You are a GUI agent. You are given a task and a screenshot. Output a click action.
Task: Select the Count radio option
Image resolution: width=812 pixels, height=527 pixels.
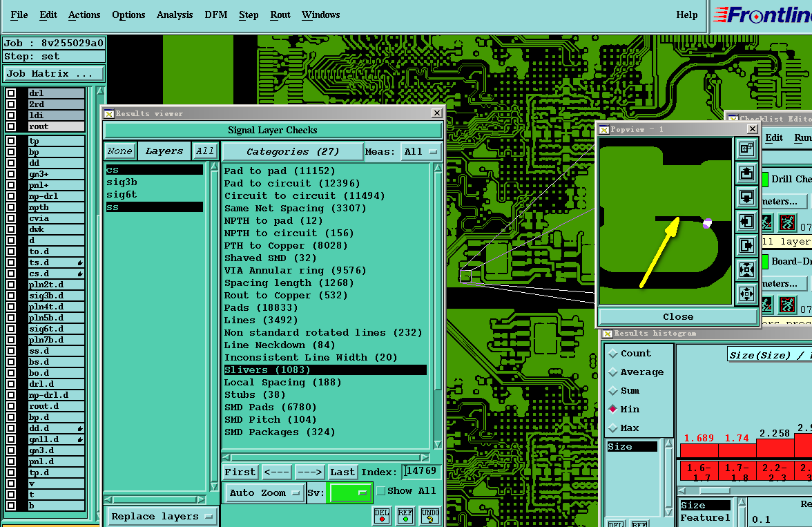click(x=613, y=354)
